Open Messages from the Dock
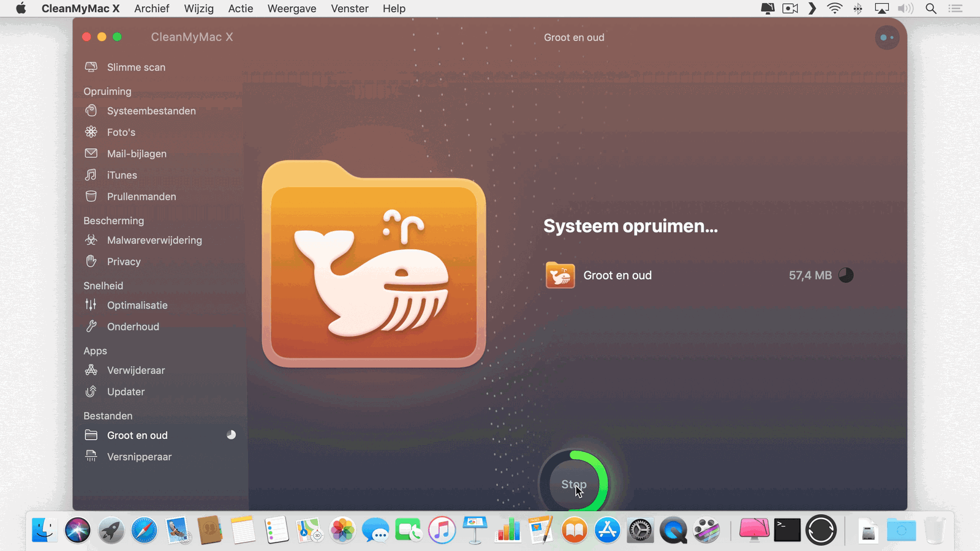The width and height of the screenshot is (980, 551). [x=375, y=530]
